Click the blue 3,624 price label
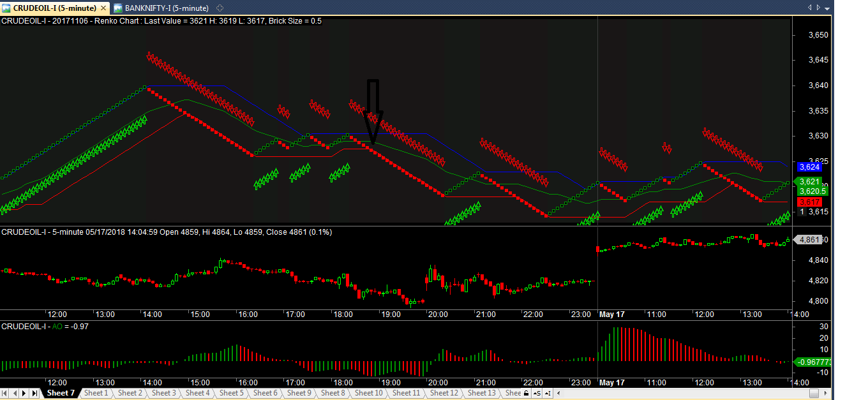 coord(809,167)
